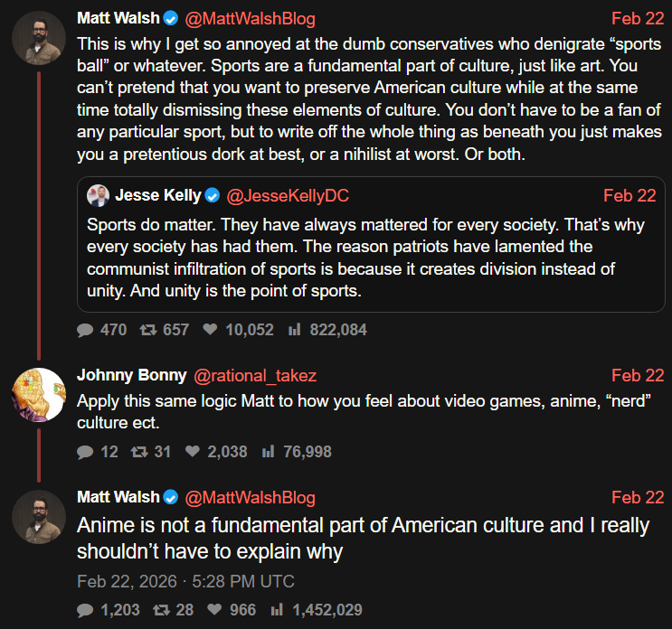Like the tweet with 10,052 hearts

[x=210, y=330]
